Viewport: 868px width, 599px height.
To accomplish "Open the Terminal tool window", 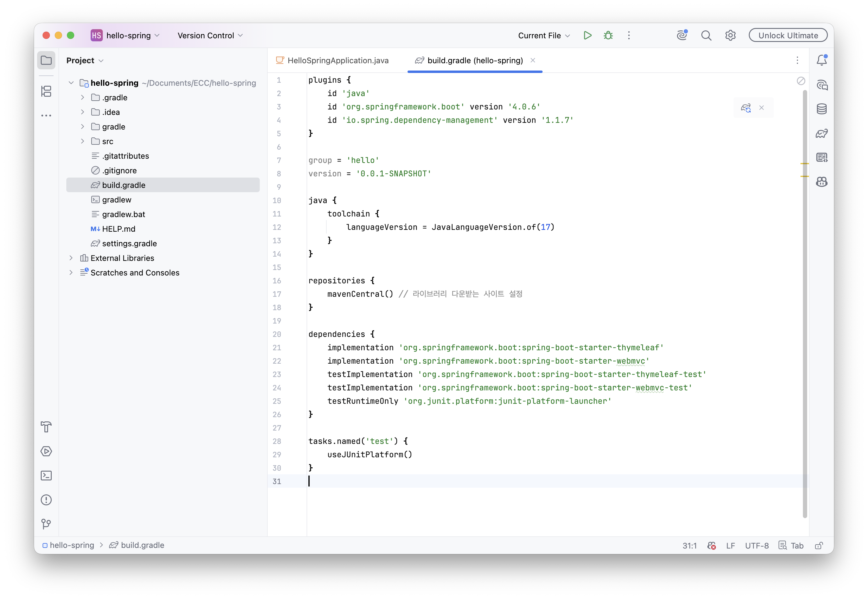I will (x=46, y=476).
